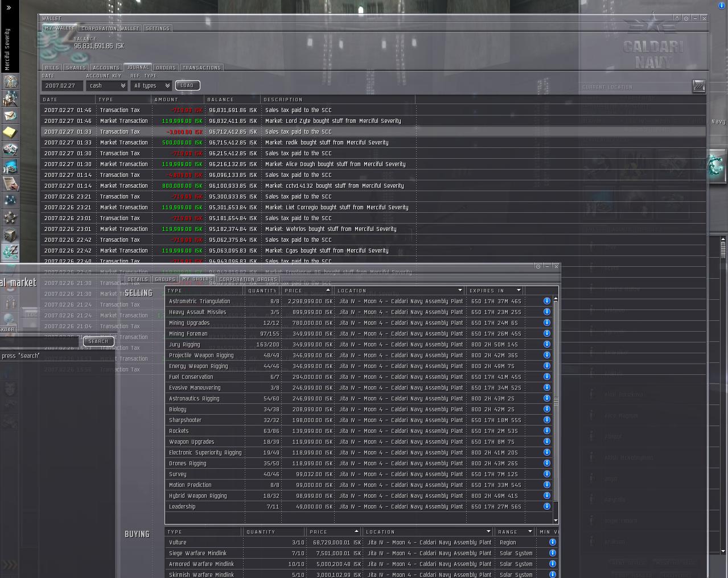This screenshot has width=728, height=578.
Task: Click the teal character portrait icon on right
Action: coord(717,166)
